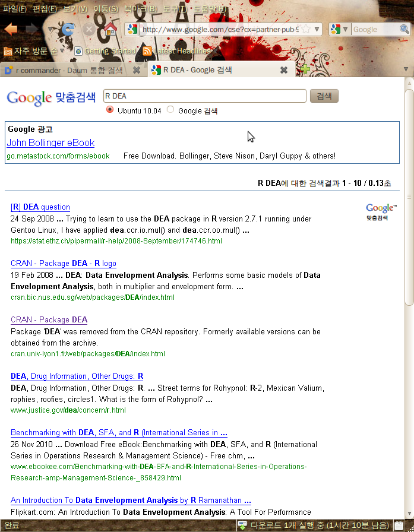Click the www.ebookee.com result URL text
The height and width of the screenshot is (532, 414).
pyautogui.click(x=159, y=472)
